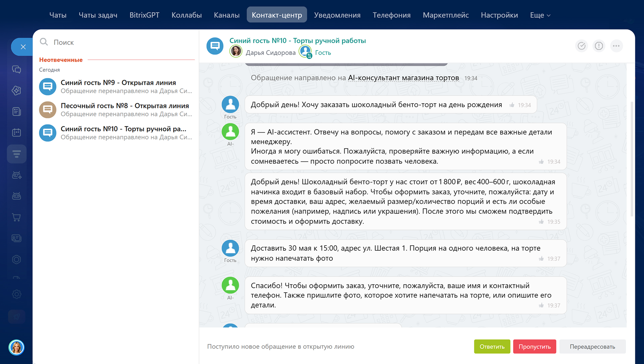Open the calendar icon in the left sidebar
Viewport: 644px width, 364px height.
click(16, 132)
